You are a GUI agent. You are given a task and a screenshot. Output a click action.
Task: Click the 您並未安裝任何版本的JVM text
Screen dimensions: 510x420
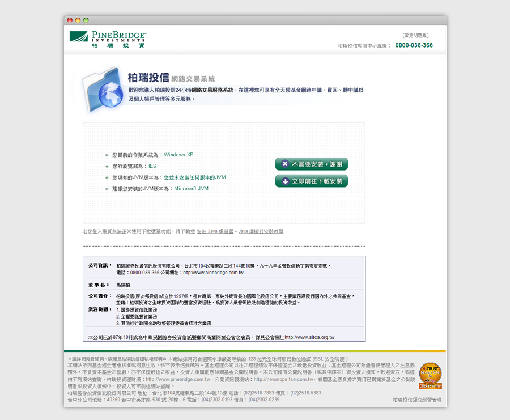click(195, 177)
